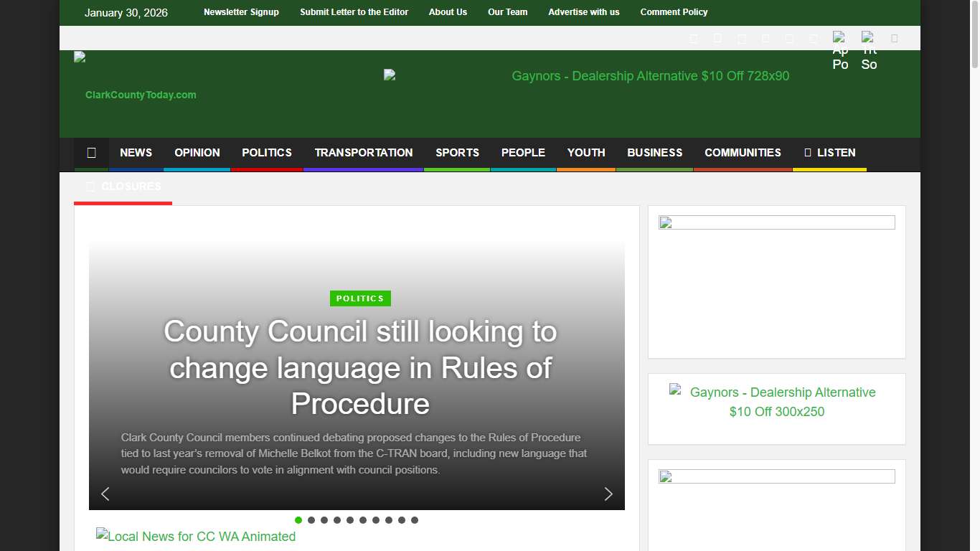980x551 pixels.
Task: Open the Gaynors Dealership Alternative 300x250 ad
Action: click(776, 402)
